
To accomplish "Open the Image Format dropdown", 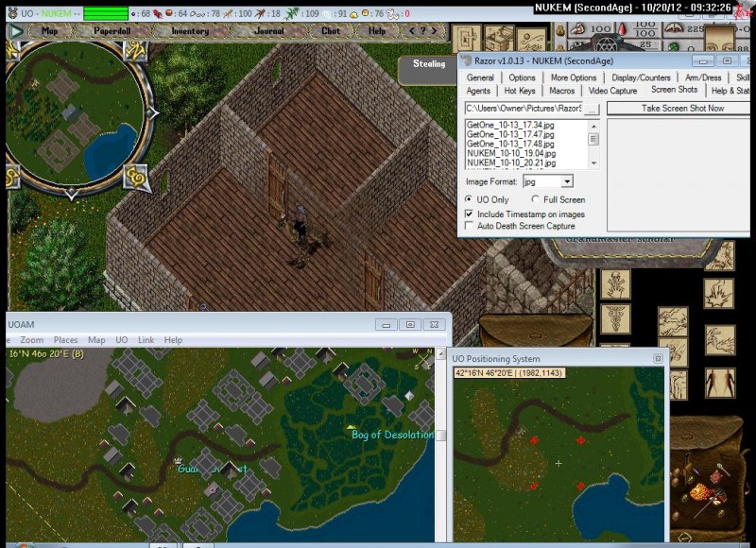I will (567, 181).
